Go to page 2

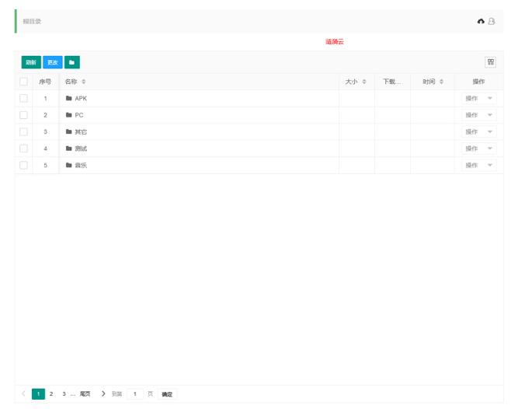pyautogui.click(x=51, y=394)
